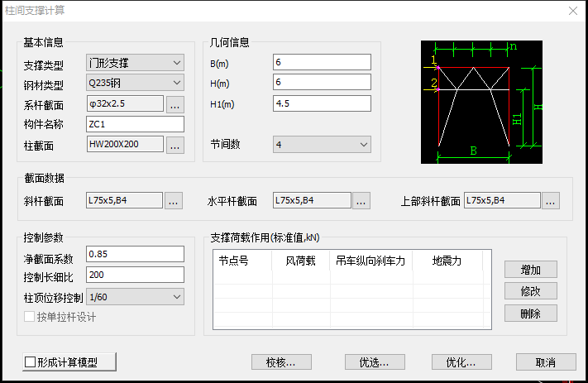Click the H(m) input field
588x383 pixels.
tap(322, 82)
